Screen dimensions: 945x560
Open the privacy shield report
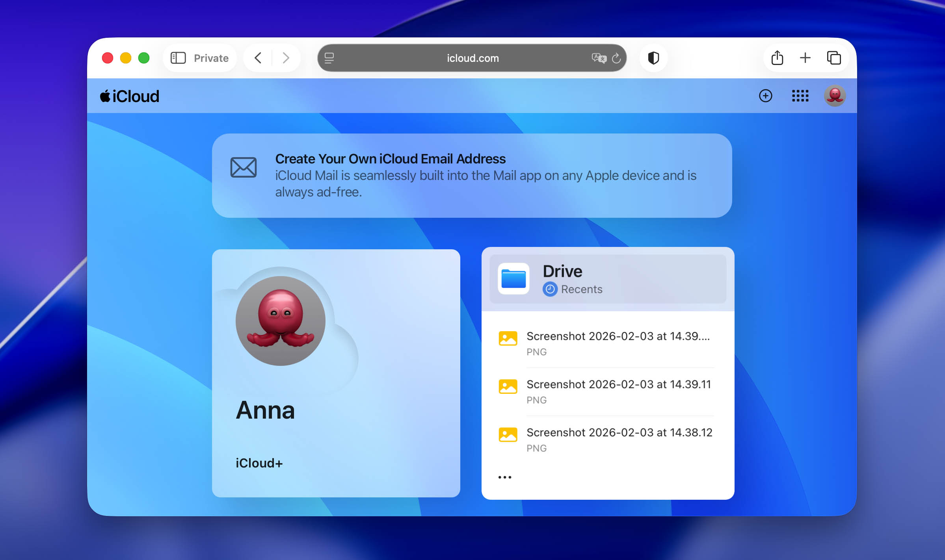point(653,58)
